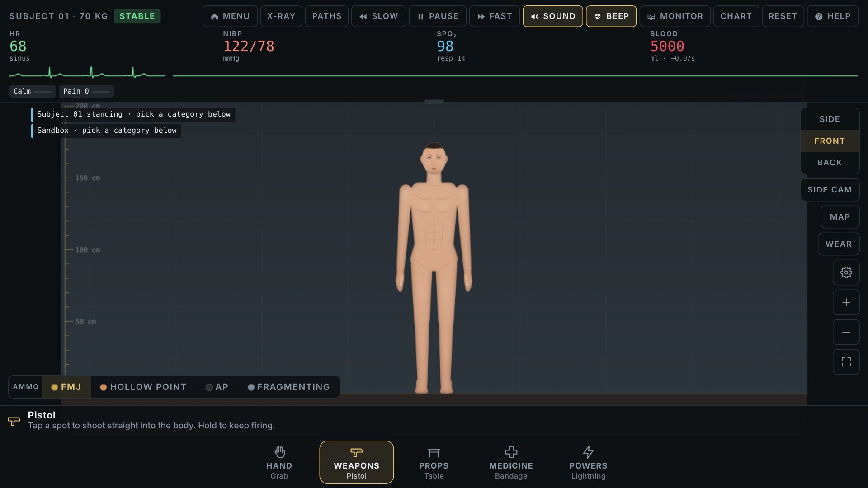Select the Props Table category

pyautogui.click(x=434, y=462)
